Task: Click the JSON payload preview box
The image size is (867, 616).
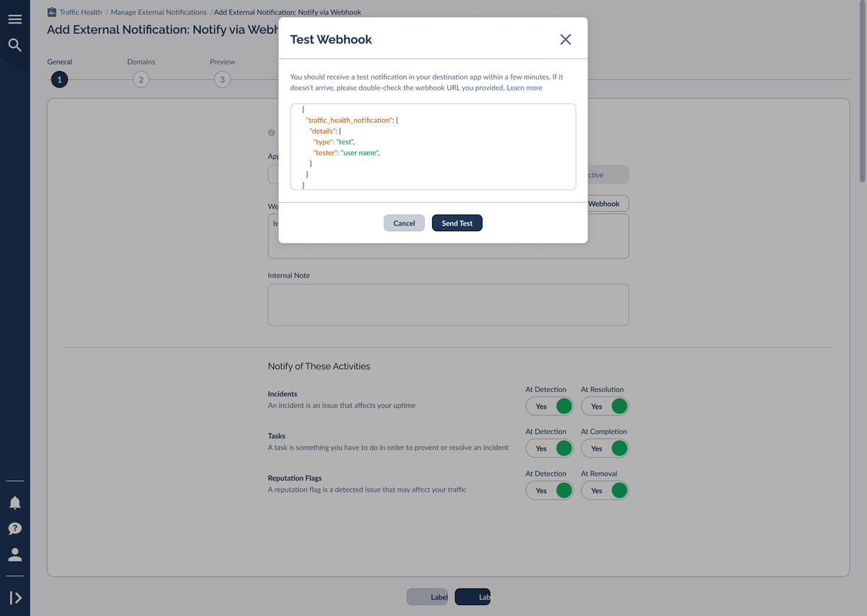Action: pyautogui.click(x=433, y=147)
